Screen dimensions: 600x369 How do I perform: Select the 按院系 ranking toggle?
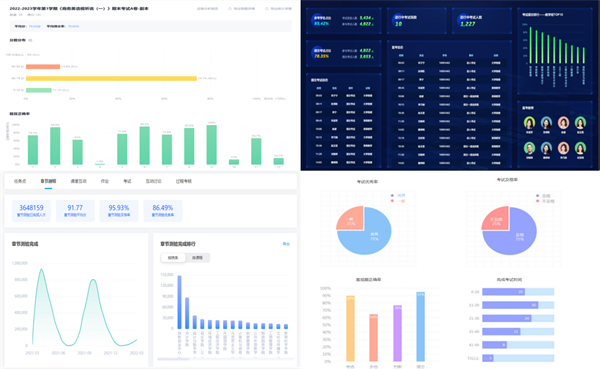tap(173, 258)
